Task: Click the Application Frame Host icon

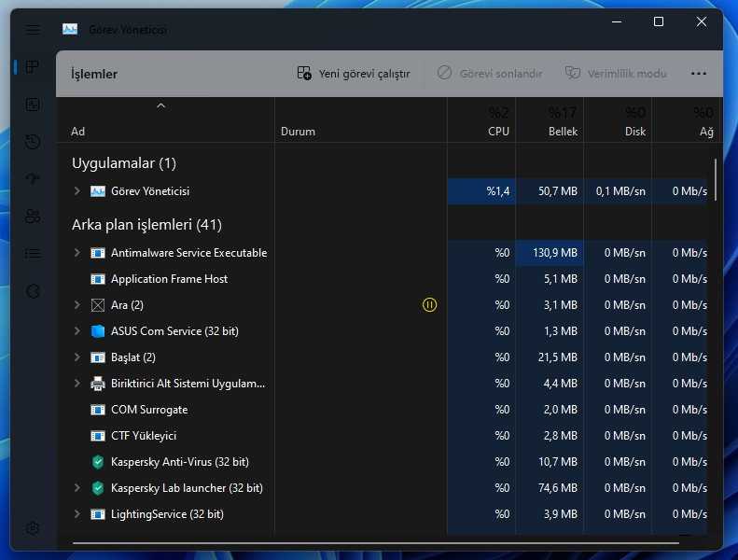Action: click(98, 279)
